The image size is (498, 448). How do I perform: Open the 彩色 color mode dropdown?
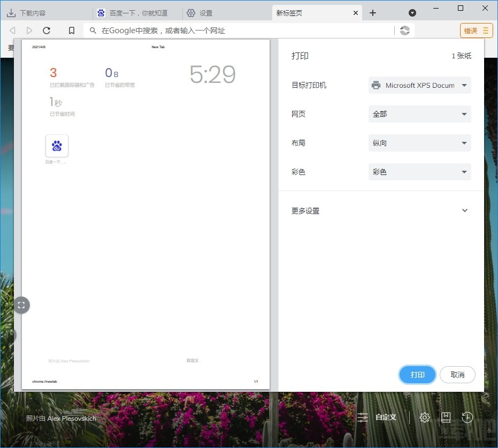coord(419,172)
